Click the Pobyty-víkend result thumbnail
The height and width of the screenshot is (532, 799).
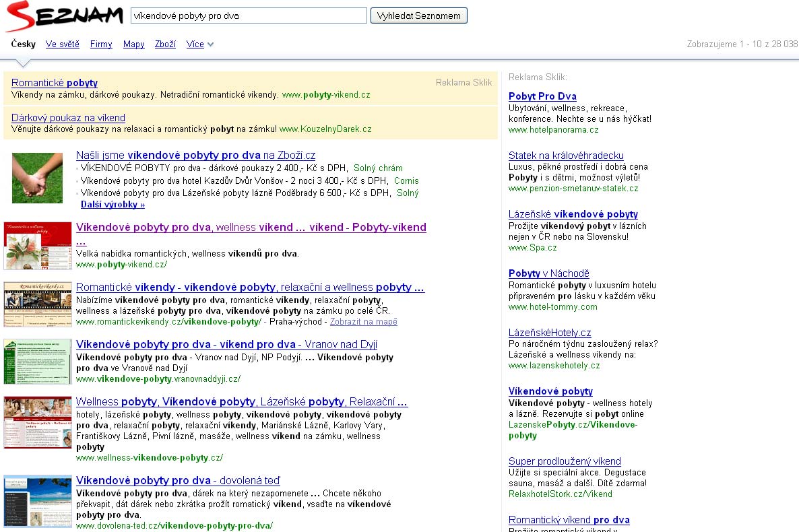pos(38,246)
